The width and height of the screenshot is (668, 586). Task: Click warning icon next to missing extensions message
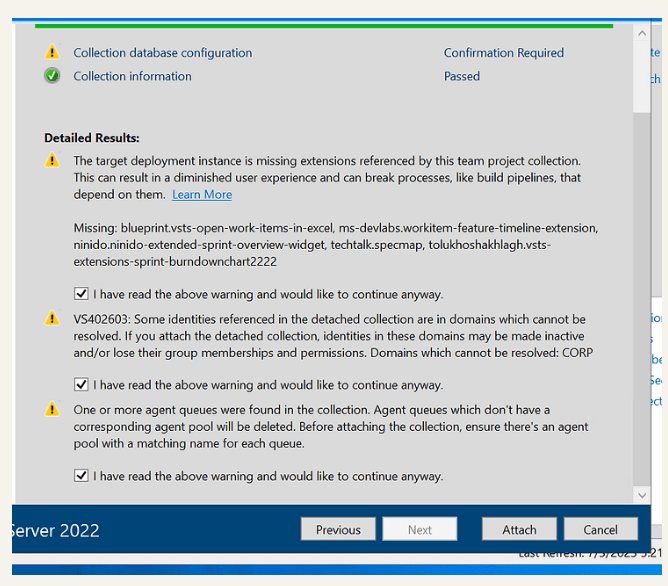[x=52, y=160]
